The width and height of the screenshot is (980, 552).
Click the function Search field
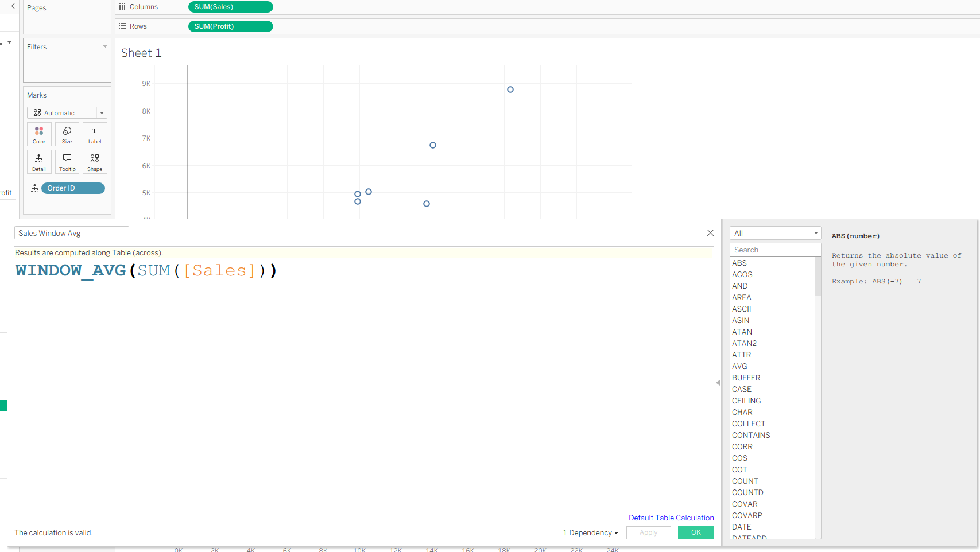[774, 250]
